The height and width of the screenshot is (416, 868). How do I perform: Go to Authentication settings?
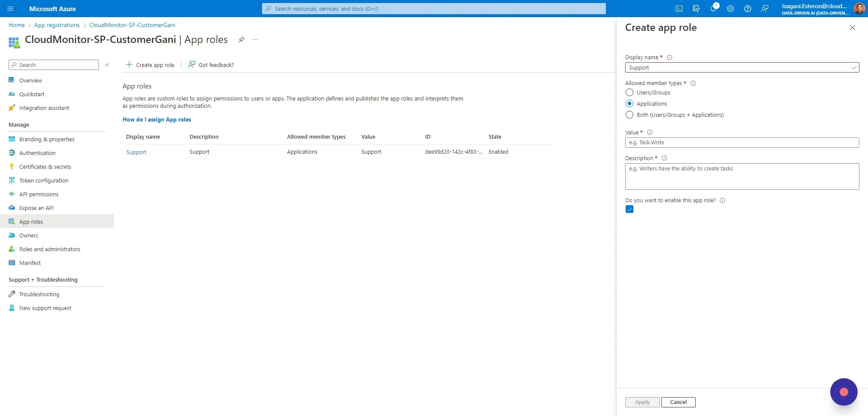coord(37,153)
